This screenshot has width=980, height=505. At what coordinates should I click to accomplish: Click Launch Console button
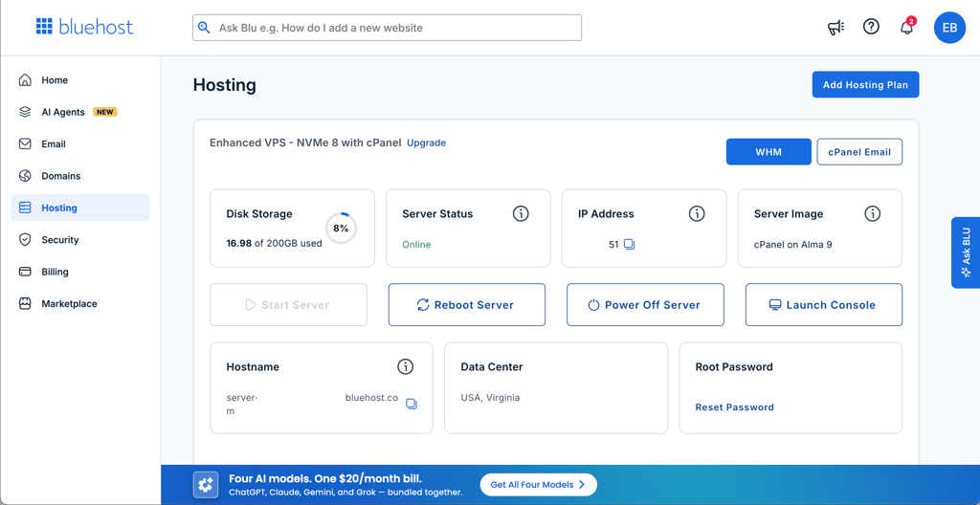pyautogui.click(x=824, y=305)
